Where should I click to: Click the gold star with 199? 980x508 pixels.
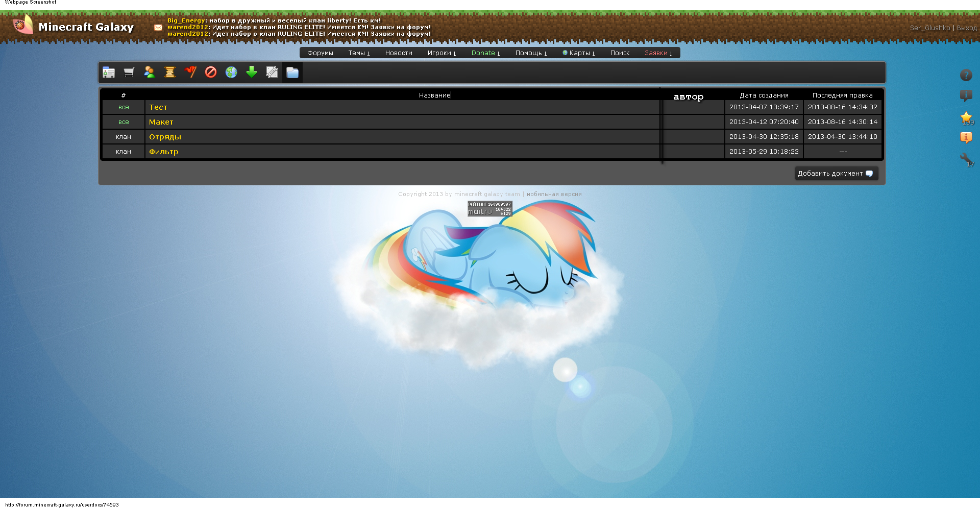pos(967,118)
